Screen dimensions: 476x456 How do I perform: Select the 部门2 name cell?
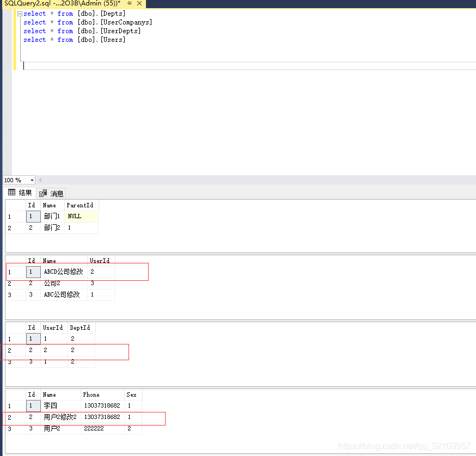pos(52,227)
